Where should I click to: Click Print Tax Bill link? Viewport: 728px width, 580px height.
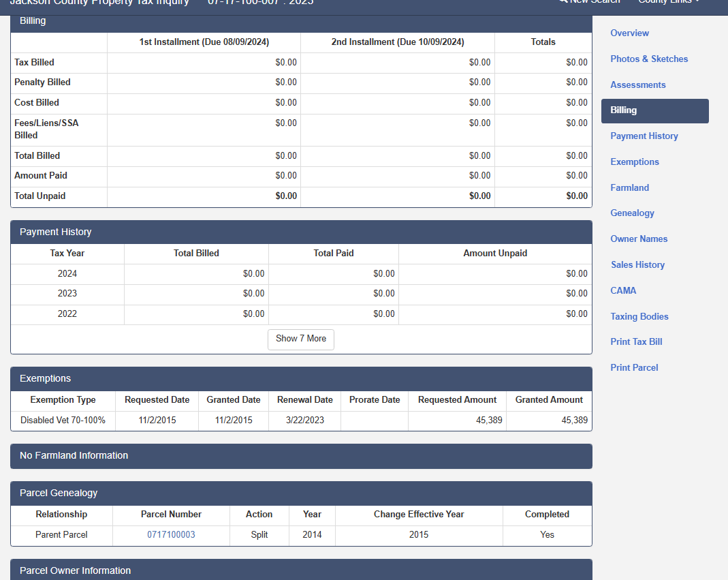coord(636,342)
